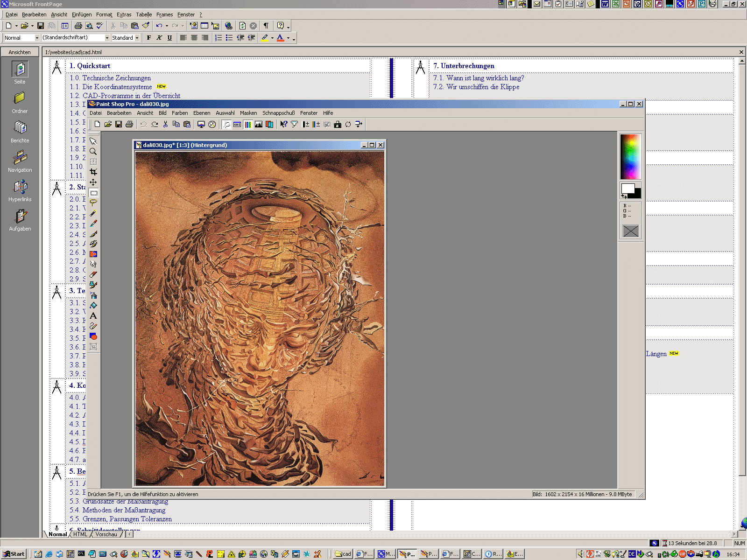The height and width of the screenshot is (560, 747).
Task: Open the Berichte view in FrontPage sidebar
Action: [x=20, y=132]
